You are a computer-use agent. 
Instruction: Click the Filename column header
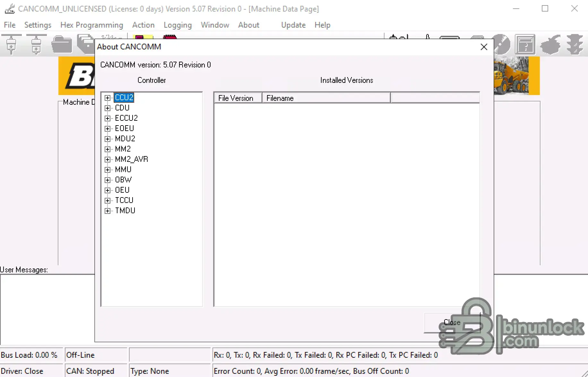(x=326, y=98)
